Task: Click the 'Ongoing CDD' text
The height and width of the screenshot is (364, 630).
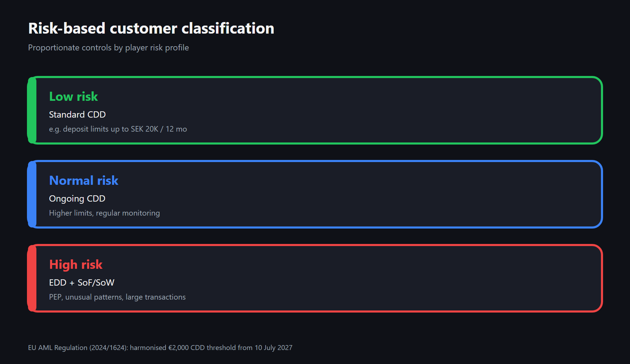Action: pyautogui.click(x=77, y=199)
